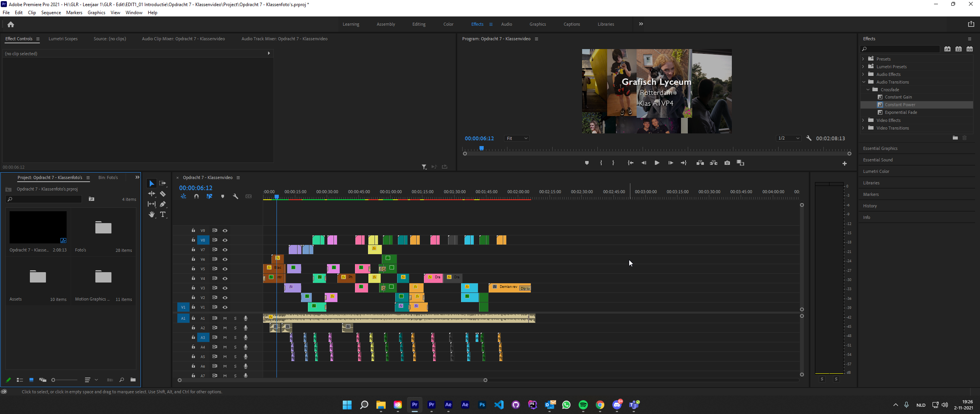Screen dimensions: 980x414
Task: Open the Sequence menu
Action: [51, 13]
